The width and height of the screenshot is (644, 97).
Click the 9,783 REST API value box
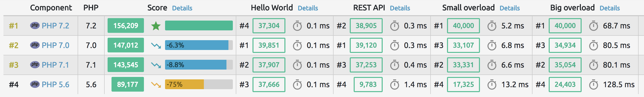pos(368,85)
